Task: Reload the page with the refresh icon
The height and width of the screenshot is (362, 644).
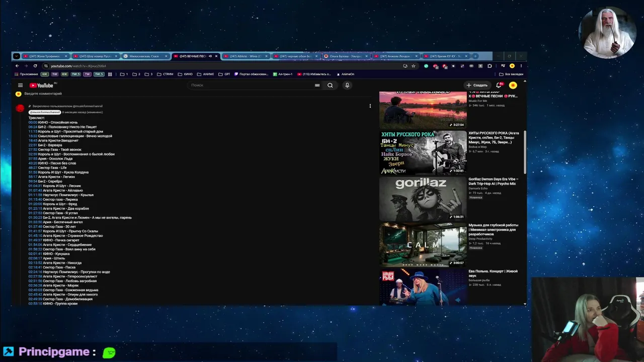Action: point(35,66)
